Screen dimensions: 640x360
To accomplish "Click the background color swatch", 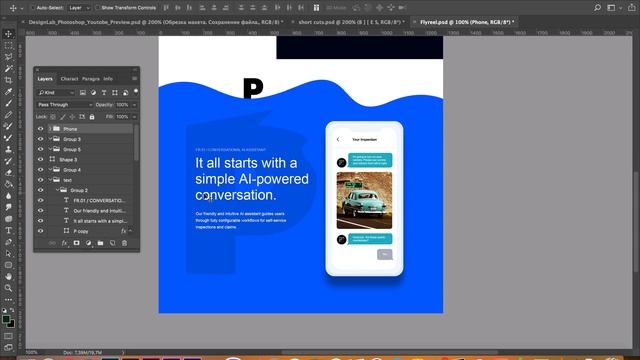I will (x=12, y=324).
